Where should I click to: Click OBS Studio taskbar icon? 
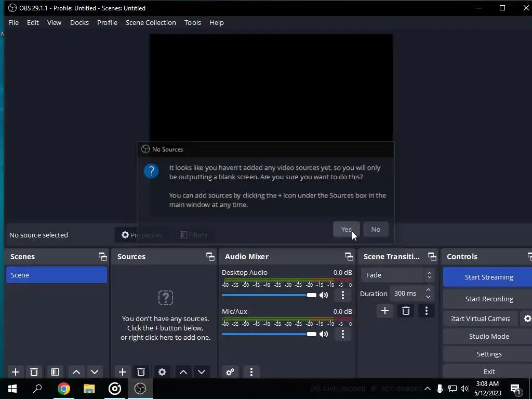coord(140,389)
